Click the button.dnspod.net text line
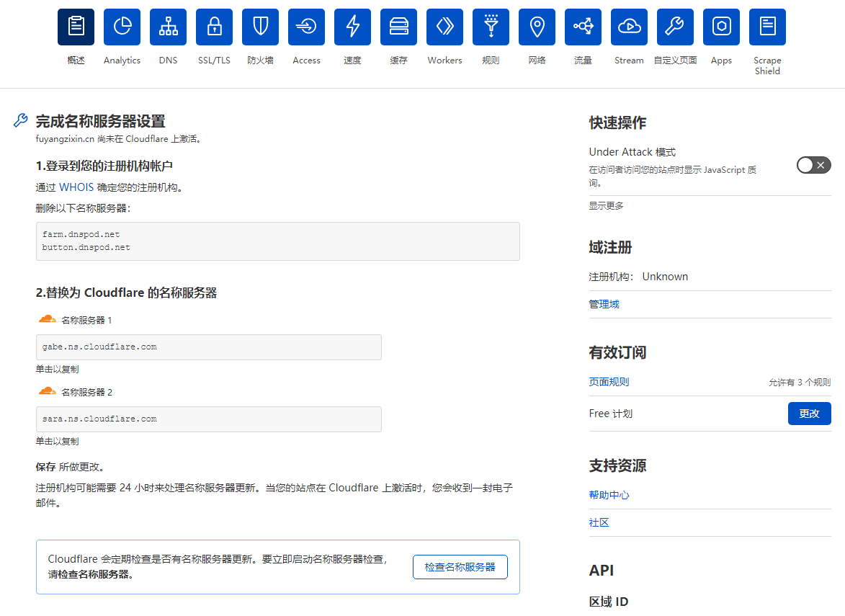 point(86,247)
